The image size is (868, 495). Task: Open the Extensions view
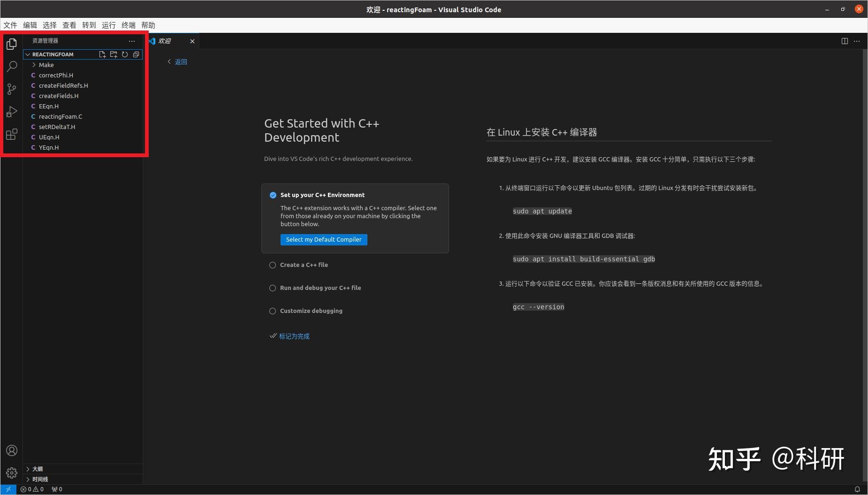point(12,135)
